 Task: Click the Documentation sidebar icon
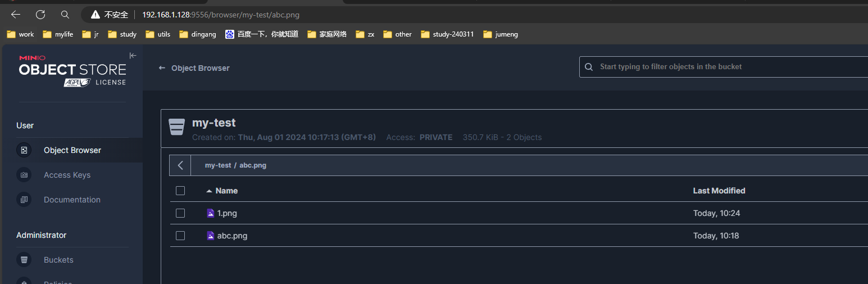click(x=24, y=200)
